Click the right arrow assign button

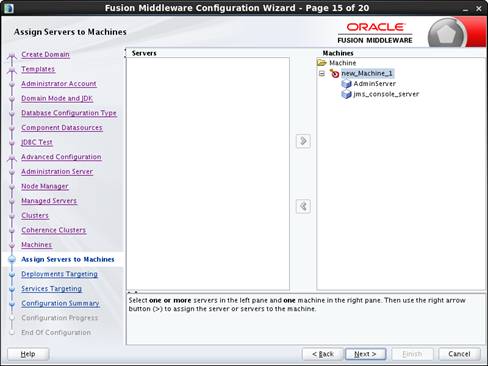(303, 141)
